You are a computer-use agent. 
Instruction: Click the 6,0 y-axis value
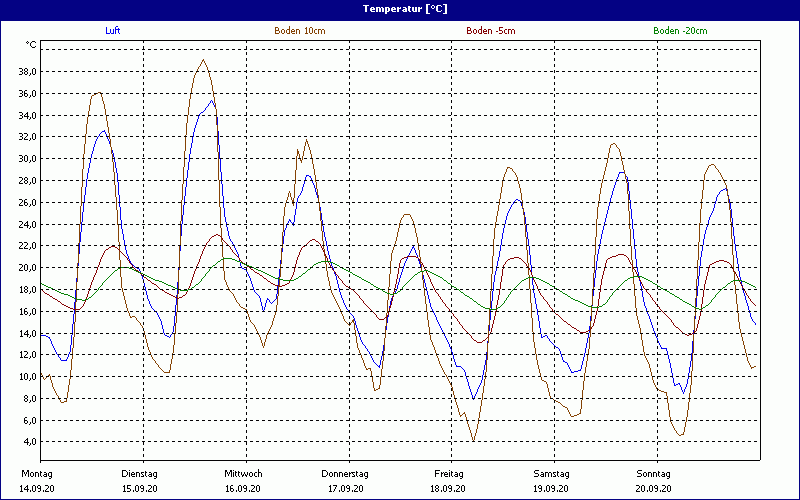click(29, 421)
